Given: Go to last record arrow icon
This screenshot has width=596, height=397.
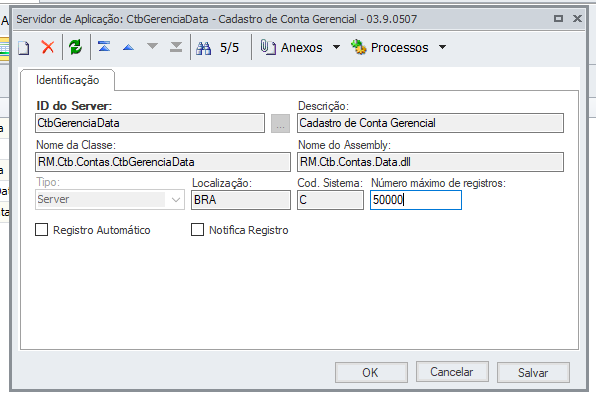Looking at the screenshot, I should (x=176, y=47).
